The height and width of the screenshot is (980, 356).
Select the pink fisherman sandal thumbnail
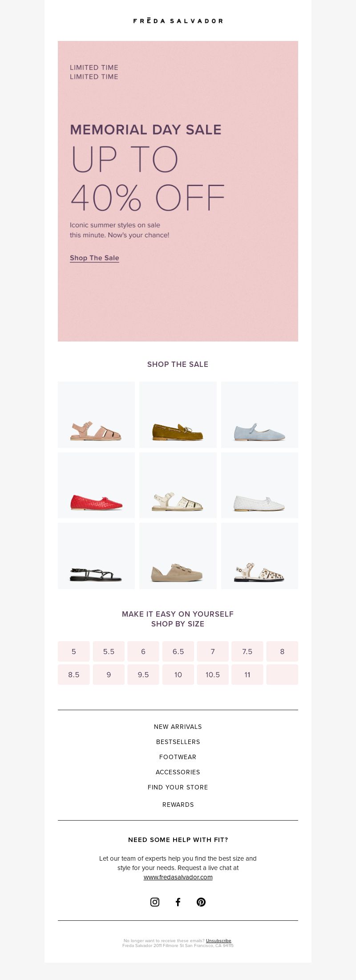96,415
